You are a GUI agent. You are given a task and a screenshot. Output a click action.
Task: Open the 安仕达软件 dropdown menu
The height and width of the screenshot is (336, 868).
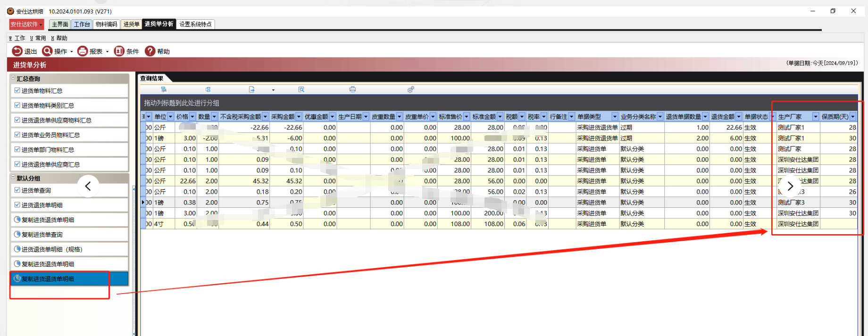point(26,25)
